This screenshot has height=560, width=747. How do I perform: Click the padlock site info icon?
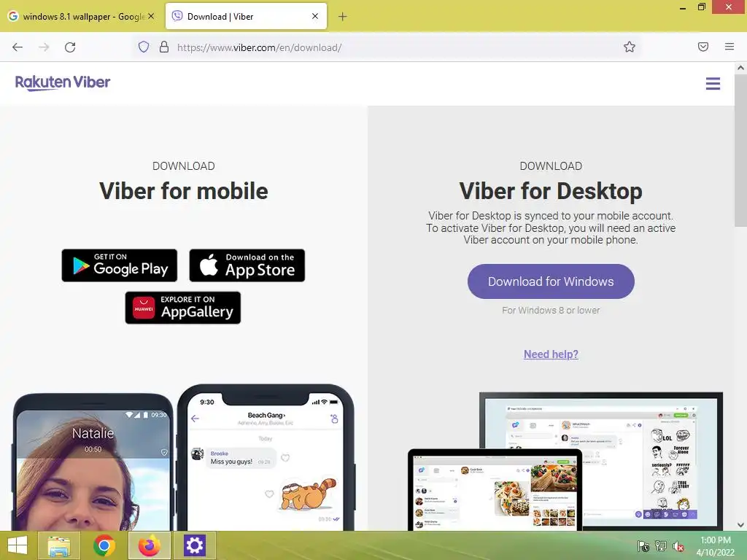coord(164,47)
